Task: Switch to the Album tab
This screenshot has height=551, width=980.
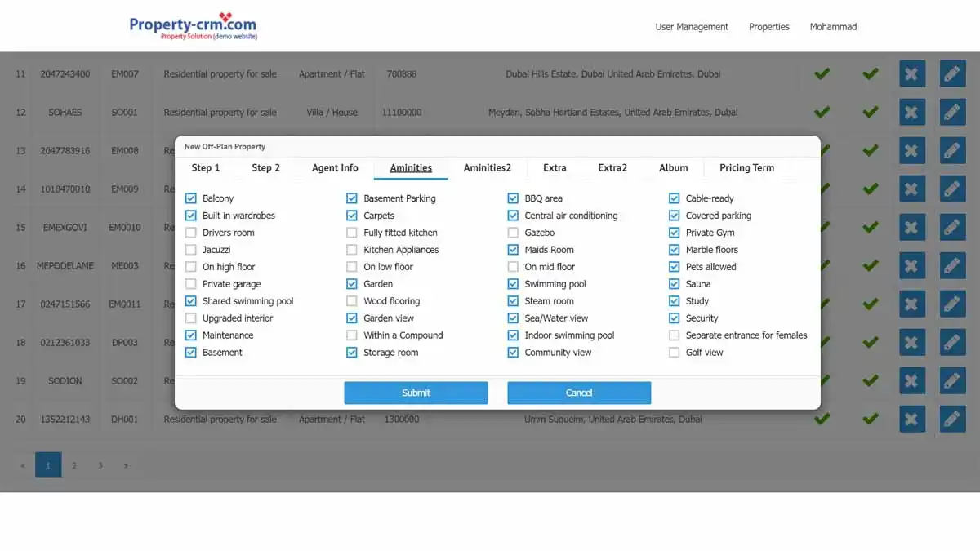Action: 674,168
